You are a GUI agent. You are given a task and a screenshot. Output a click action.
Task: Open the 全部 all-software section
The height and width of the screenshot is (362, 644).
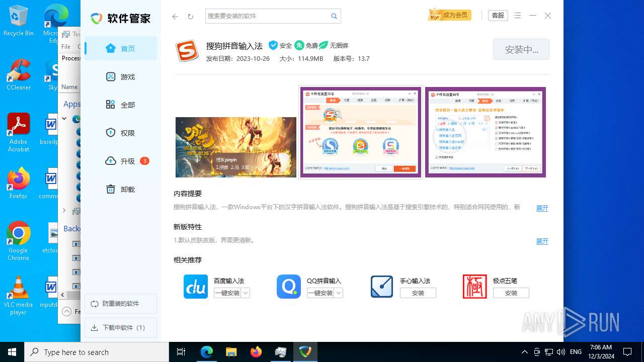coord(121,105)
